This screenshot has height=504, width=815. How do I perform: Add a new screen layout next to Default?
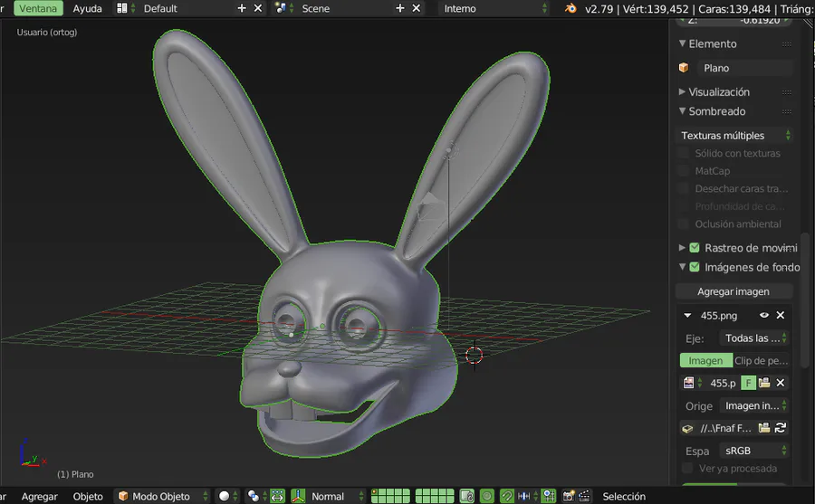point(242,8)
